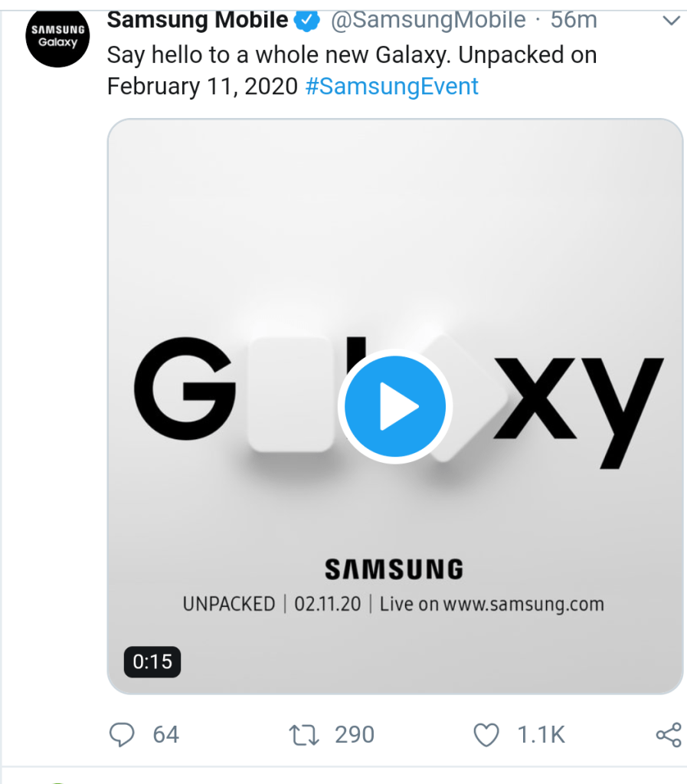
Task: Click the 290 retweets count
Action: click(x=355, y=735)
